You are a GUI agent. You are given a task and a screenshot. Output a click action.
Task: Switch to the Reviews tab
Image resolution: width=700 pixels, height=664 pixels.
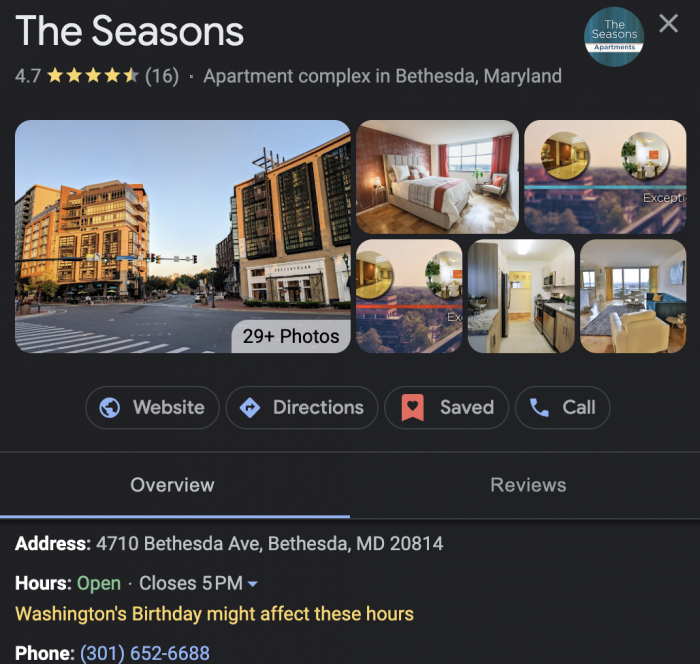point(528,485)
